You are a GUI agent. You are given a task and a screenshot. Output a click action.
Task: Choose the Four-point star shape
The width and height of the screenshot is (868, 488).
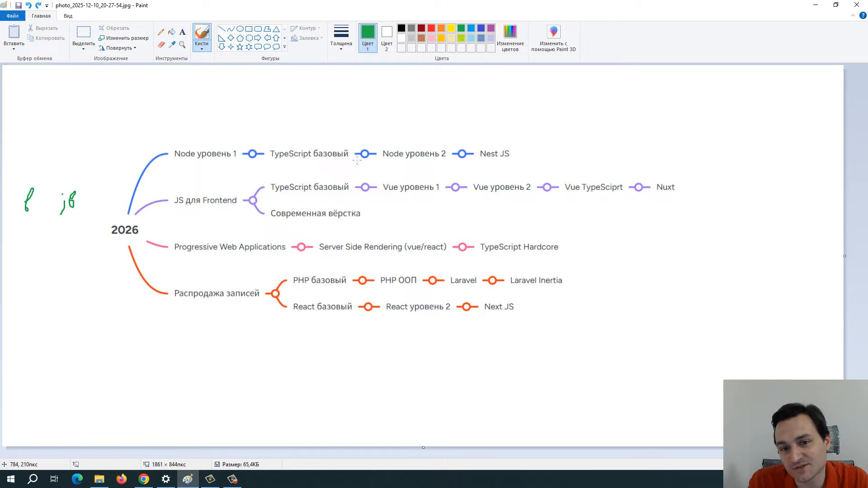(231, 47)
